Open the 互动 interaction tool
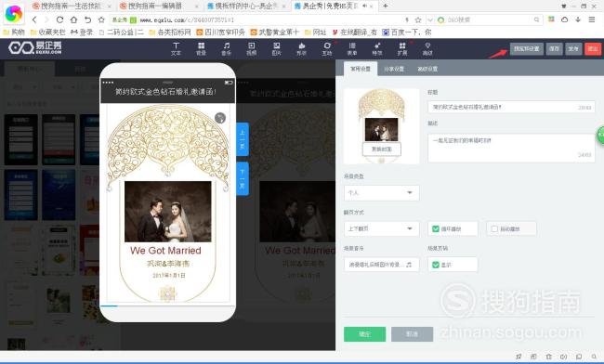Screen dimensions: 604x364 (327, 49)
